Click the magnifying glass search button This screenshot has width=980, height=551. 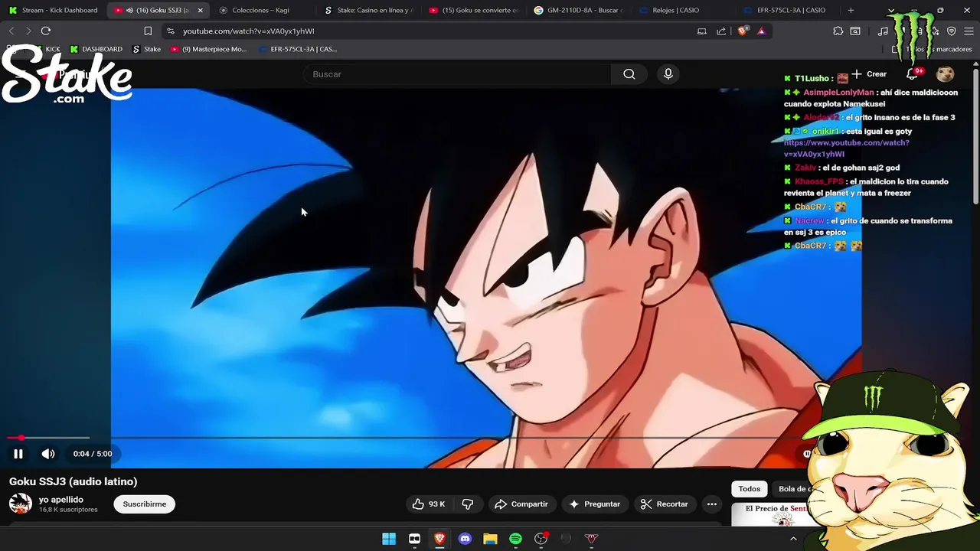(629, 74)
